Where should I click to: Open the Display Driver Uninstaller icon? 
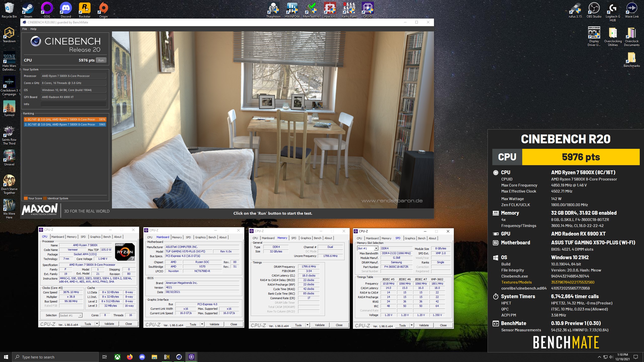point(594,37)
